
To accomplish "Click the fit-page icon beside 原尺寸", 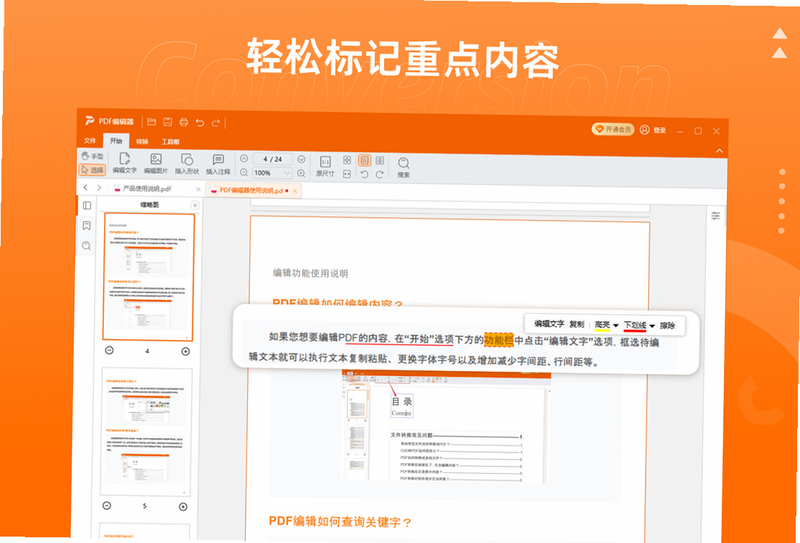I will pyautogui.click(x=347, y=160).
